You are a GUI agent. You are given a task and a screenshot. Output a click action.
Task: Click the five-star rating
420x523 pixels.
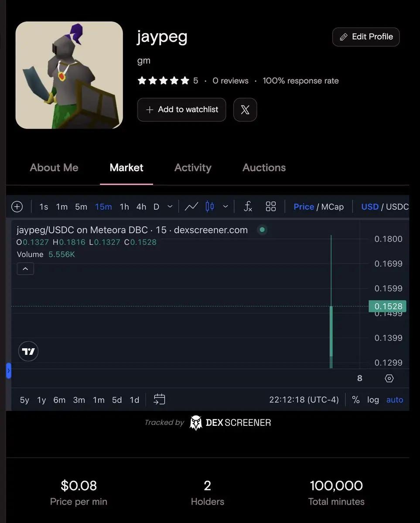point(163,81)
